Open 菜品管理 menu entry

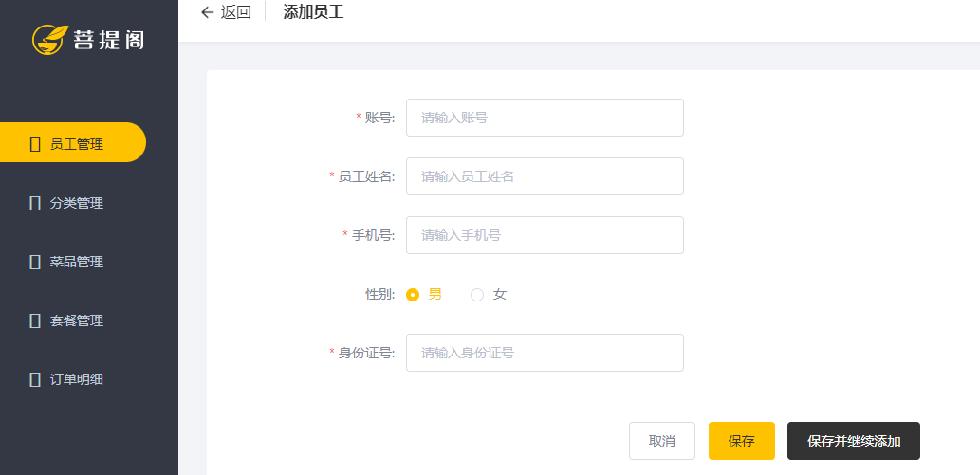77,262
